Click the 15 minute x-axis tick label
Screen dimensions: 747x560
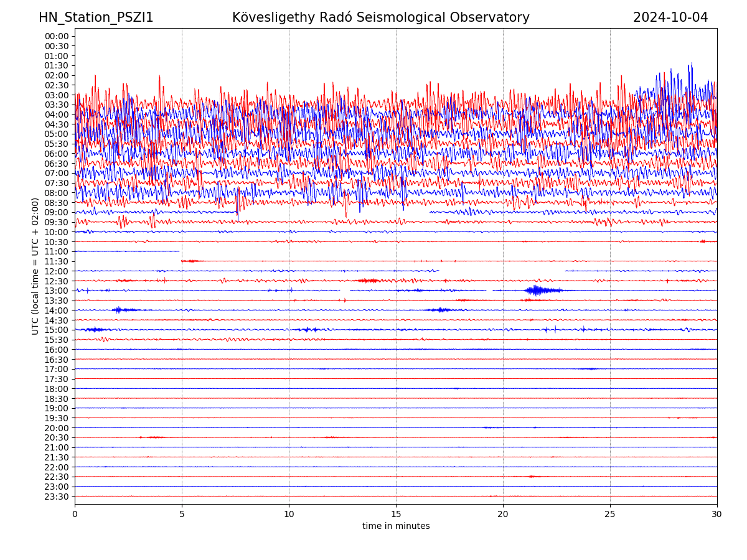pyautogui.click(x=396, y=515)
